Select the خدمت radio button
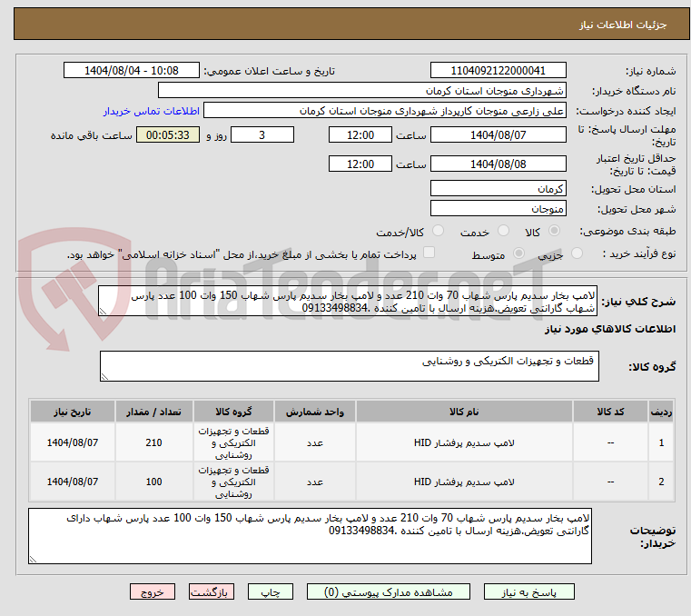The width and height of the screenshot is (691, 616). pyautogui.click(x=503, y=231)
